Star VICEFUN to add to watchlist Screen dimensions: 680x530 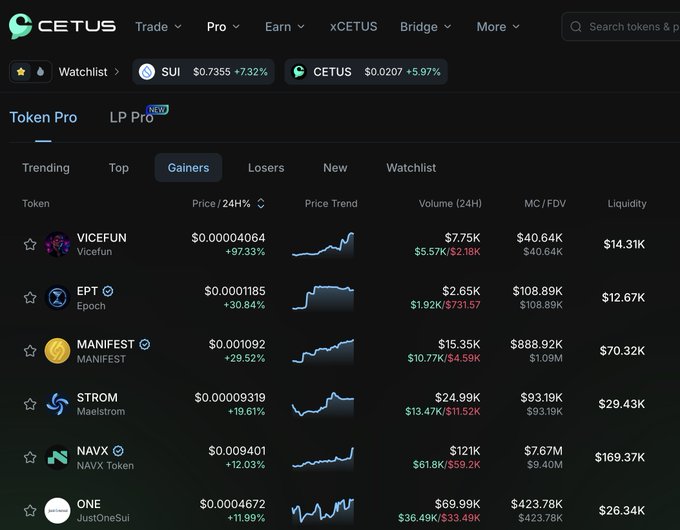tap(30, 244)
